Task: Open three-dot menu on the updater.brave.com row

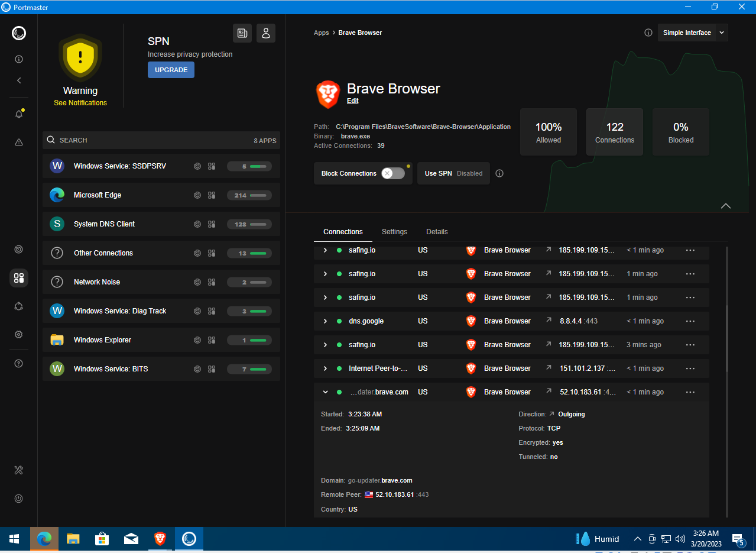Action: [x=690, y=392]
